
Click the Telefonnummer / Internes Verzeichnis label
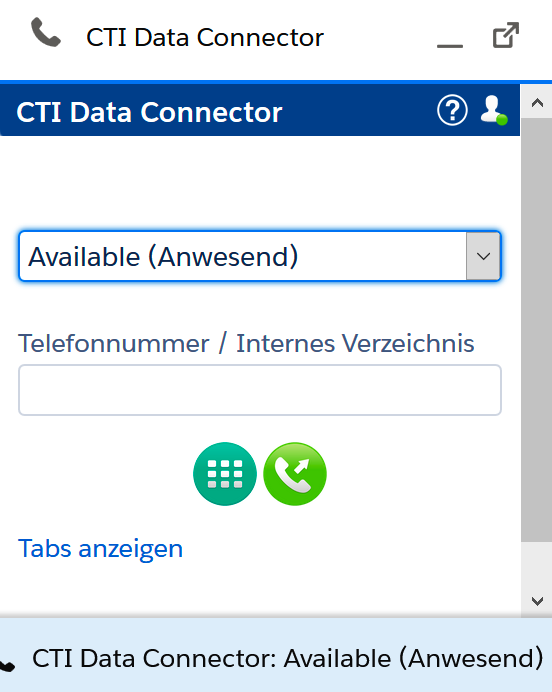[x=246, y=343]
